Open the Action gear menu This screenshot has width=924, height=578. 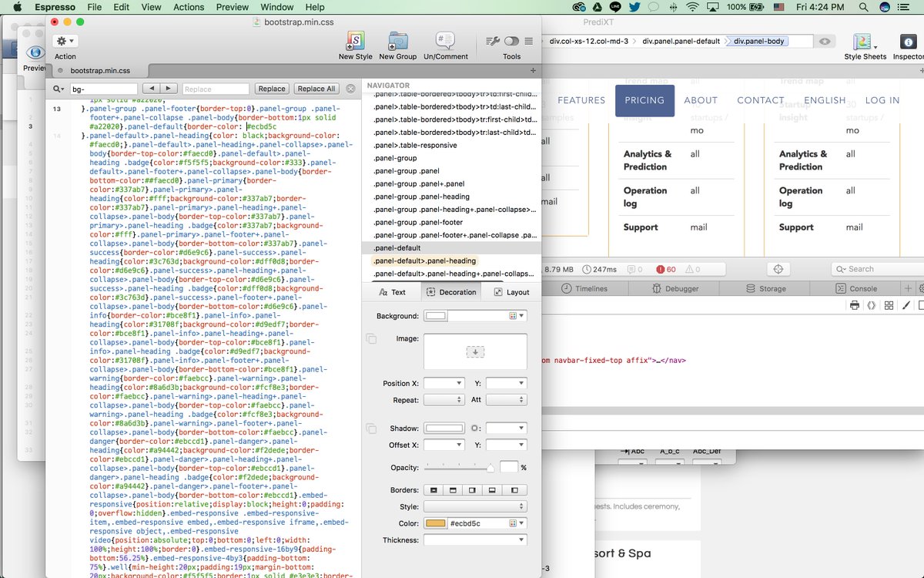[x=65, y=41]
